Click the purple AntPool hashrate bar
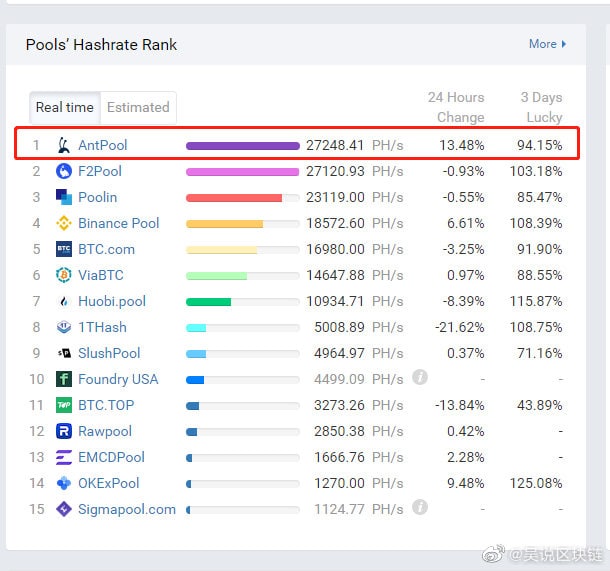The image size is (610, 571). (243, 146)
